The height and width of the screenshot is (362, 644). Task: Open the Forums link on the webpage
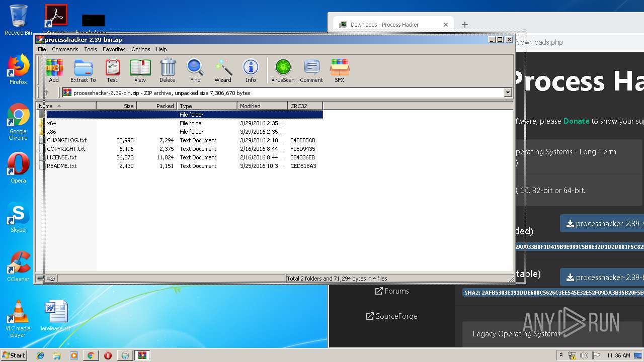392,291
